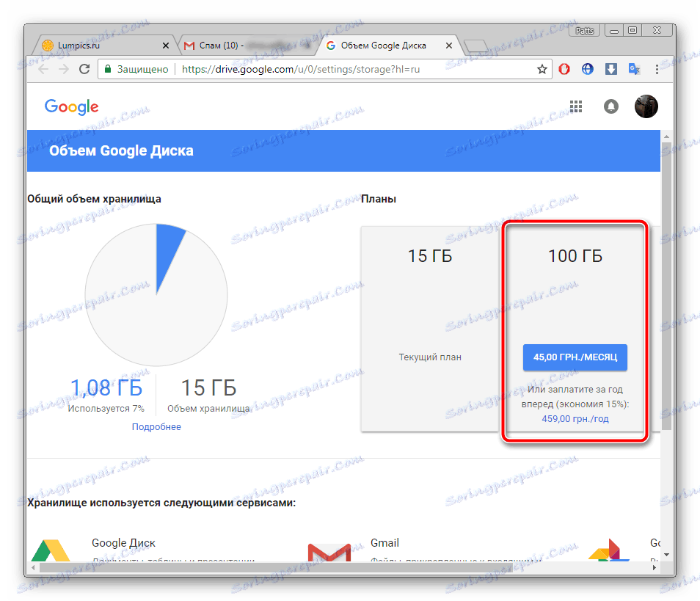Screen dimensions: 700x601
Task: Open Google notifications bell
Action: tap(611, 106)
